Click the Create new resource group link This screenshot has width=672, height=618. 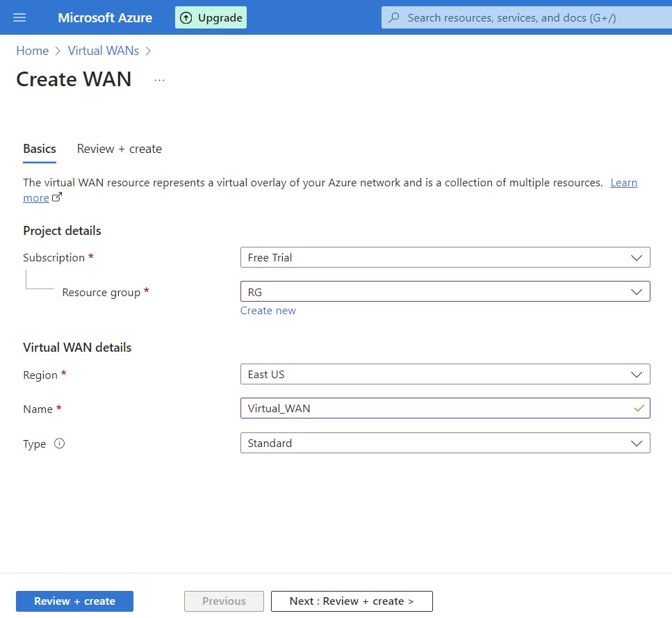(268, 311)
